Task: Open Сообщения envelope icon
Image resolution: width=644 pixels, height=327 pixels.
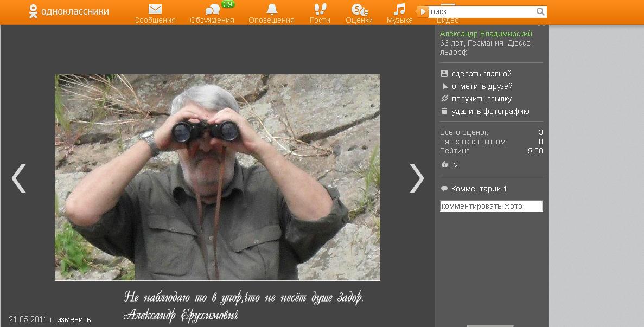Action: point(155,10)
